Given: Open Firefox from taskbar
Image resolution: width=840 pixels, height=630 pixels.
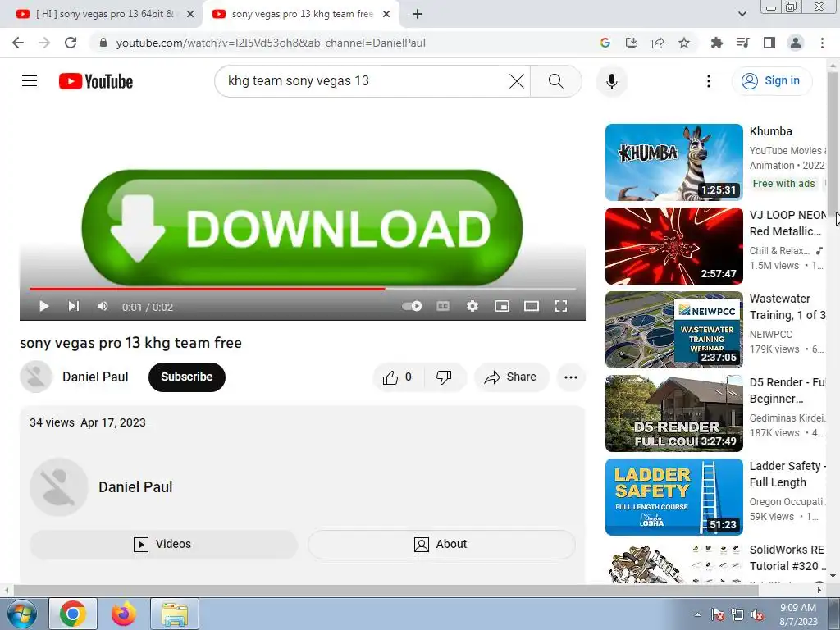Looking at the screenshot, I should click(124, 614).
